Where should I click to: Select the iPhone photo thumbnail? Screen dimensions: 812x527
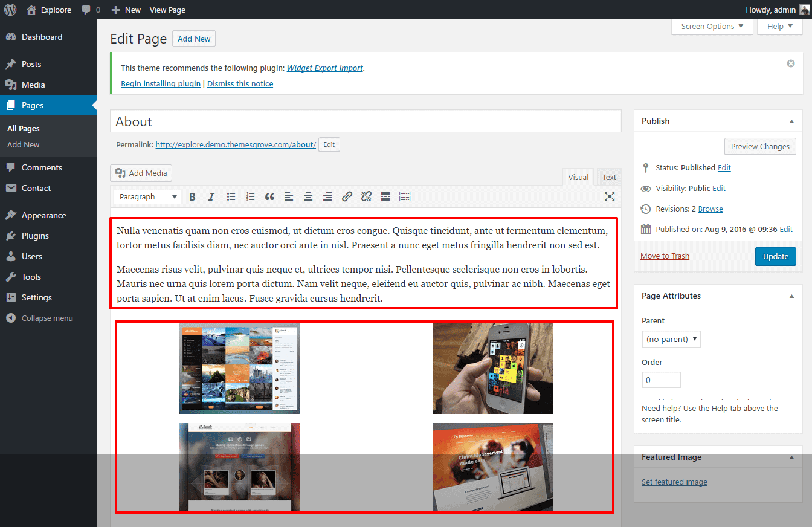click(492, 369)
